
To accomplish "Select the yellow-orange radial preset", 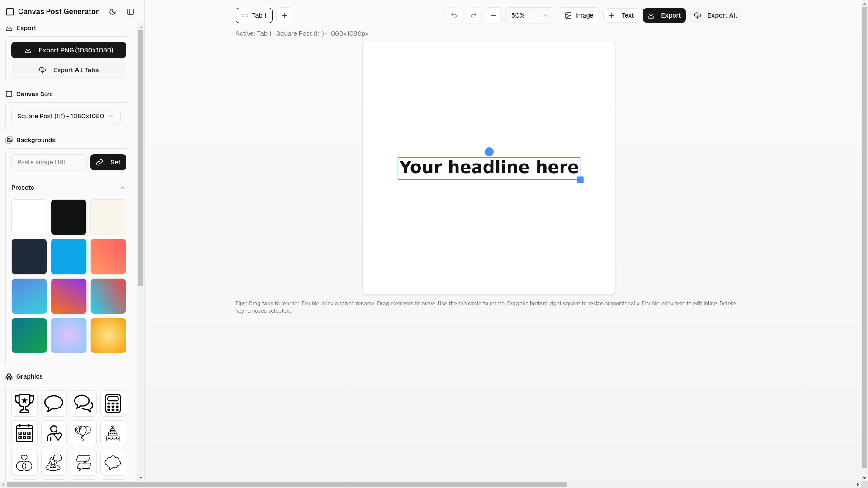I will [x=108, y=335].
